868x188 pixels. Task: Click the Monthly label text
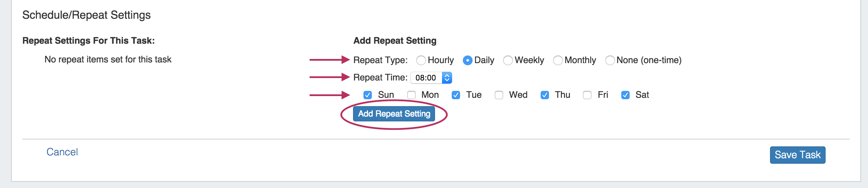click(580, 60)
